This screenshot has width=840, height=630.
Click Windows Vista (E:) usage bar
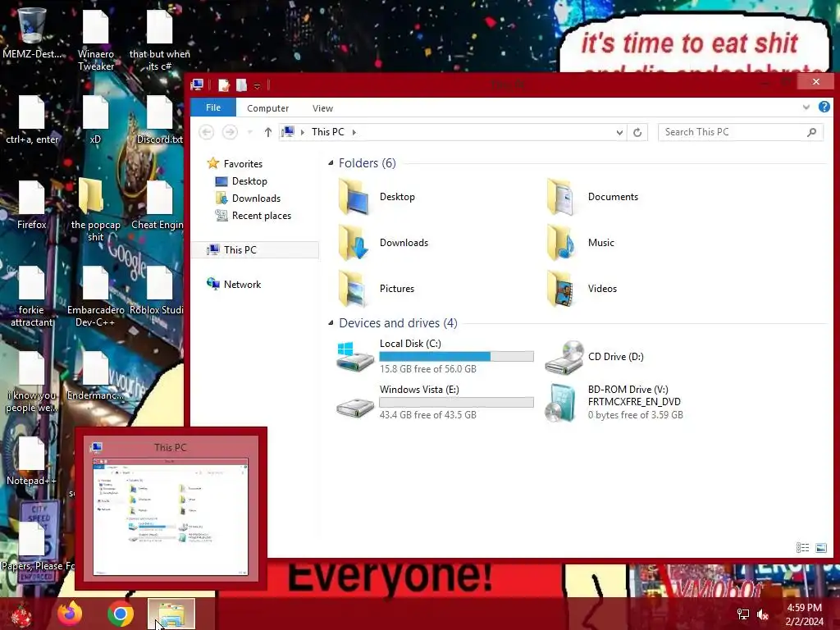456,402
